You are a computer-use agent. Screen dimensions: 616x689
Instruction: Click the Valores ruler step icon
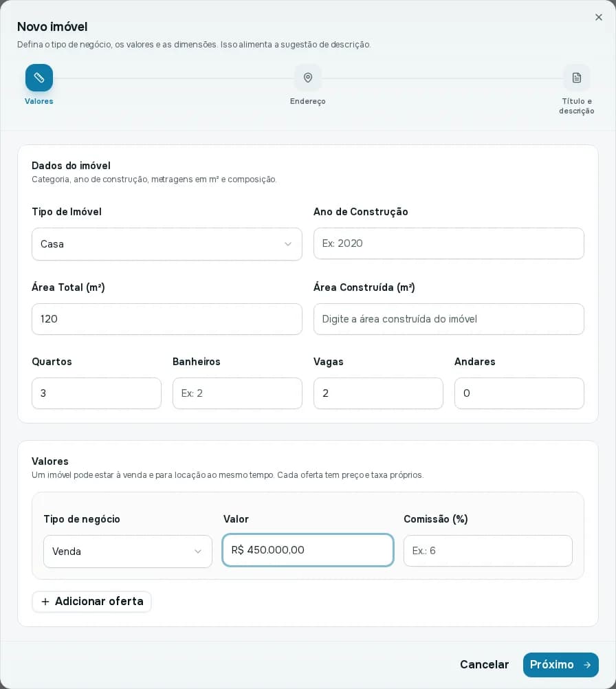pos(39,78)
